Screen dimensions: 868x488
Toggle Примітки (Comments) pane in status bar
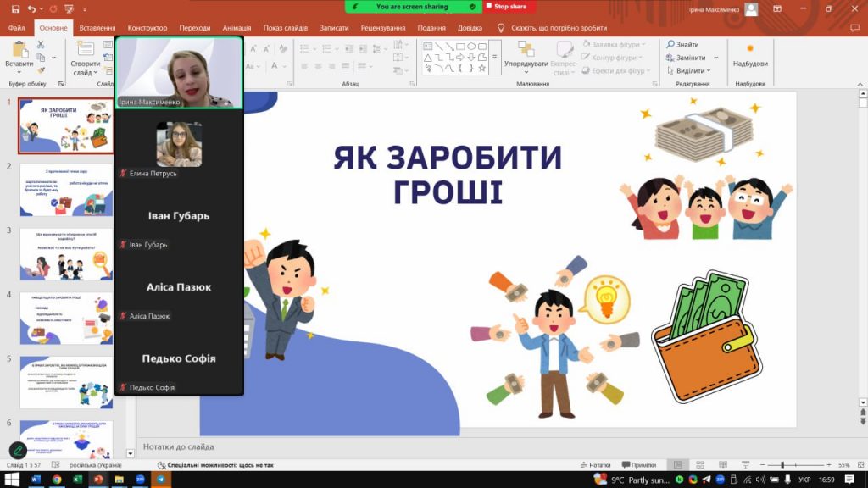[638, 465]
